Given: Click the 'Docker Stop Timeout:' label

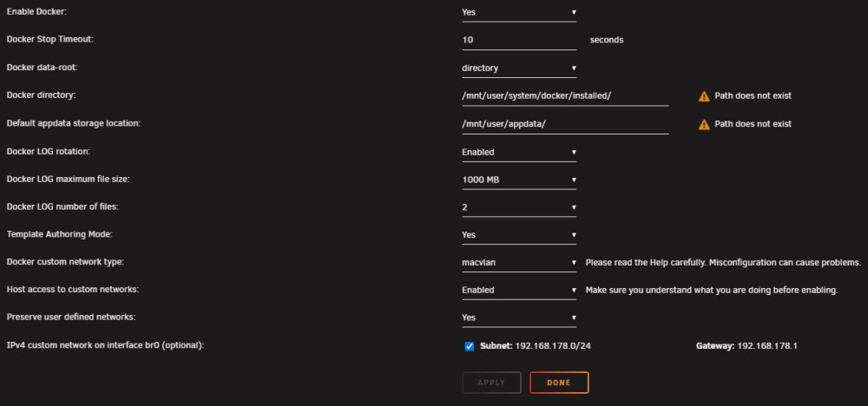Looking at the screenshot, I should 49,39.
